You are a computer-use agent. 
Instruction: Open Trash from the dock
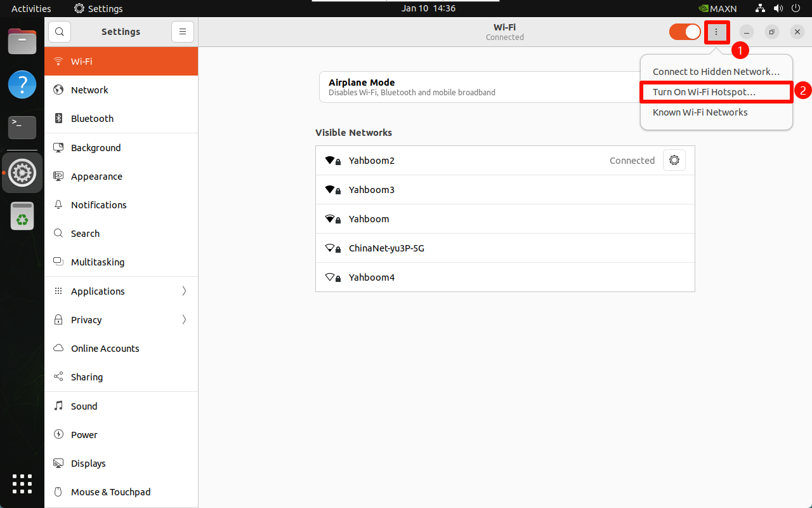22,216
